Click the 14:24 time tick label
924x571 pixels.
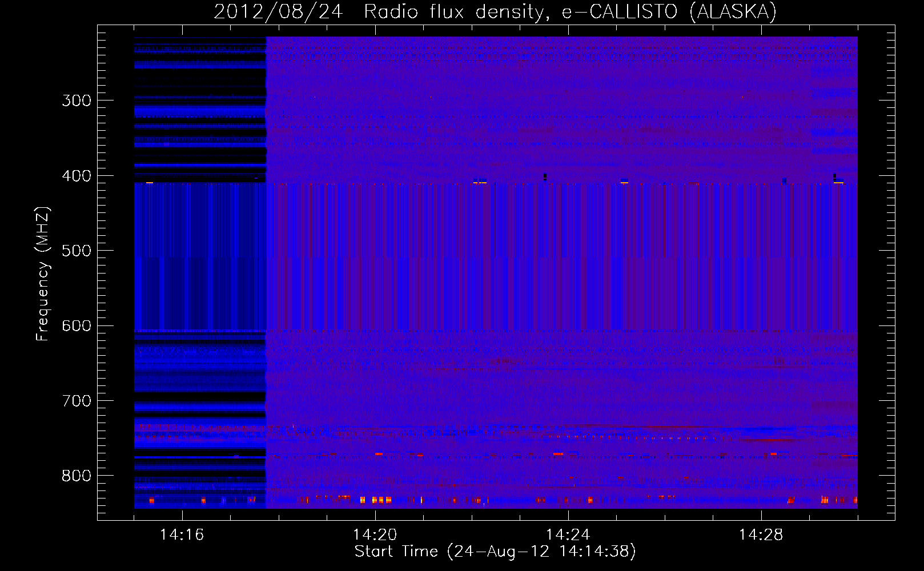pyautogui.click(x=568, y=534)
